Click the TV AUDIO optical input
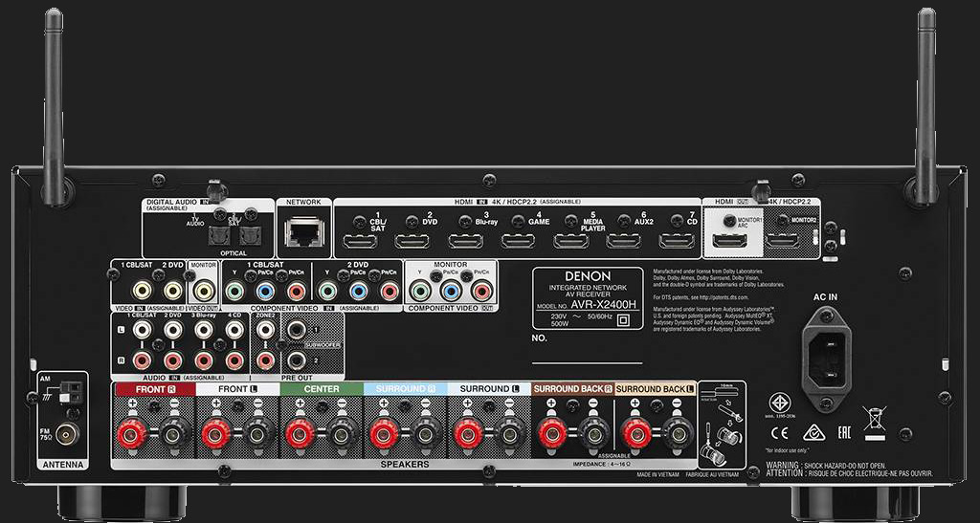The width and height of the screenshot is (980, 523). click(221, 233)
